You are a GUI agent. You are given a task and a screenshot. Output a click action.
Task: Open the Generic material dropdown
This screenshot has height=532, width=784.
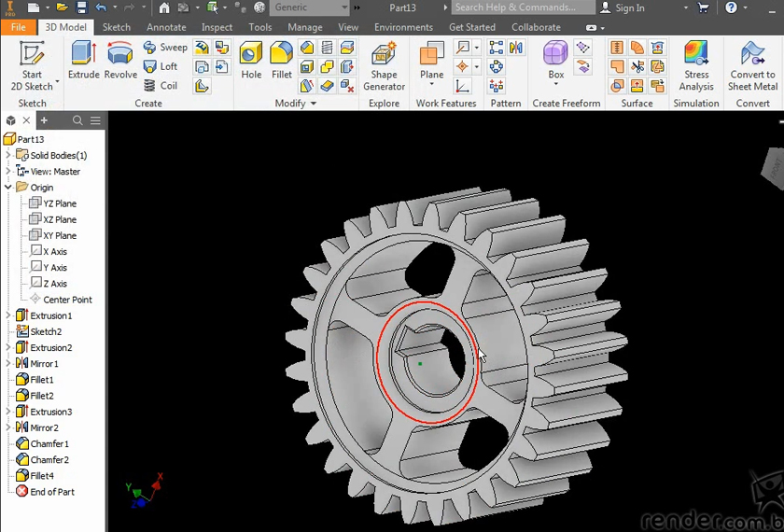[x=345, y=7]
